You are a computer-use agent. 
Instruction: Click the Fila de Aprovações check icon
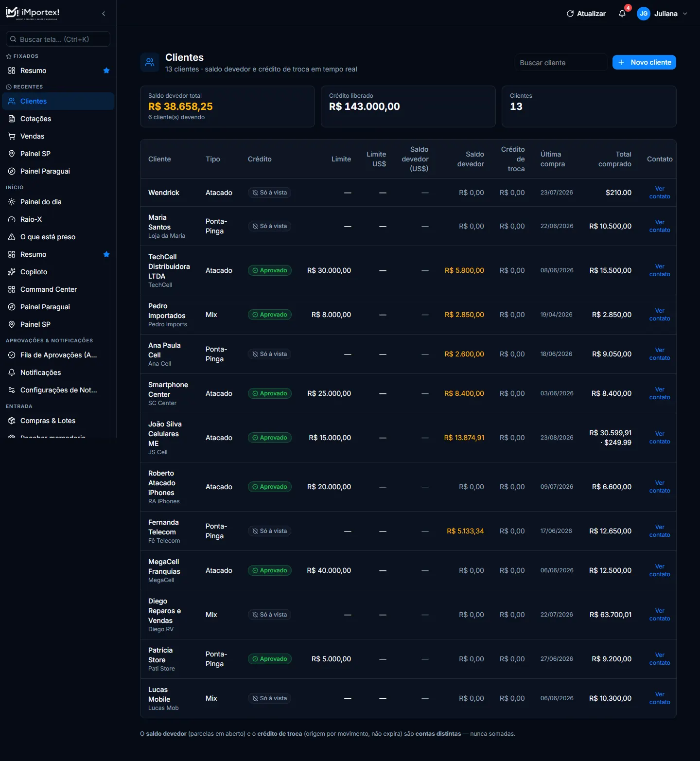tap(12, 355)
